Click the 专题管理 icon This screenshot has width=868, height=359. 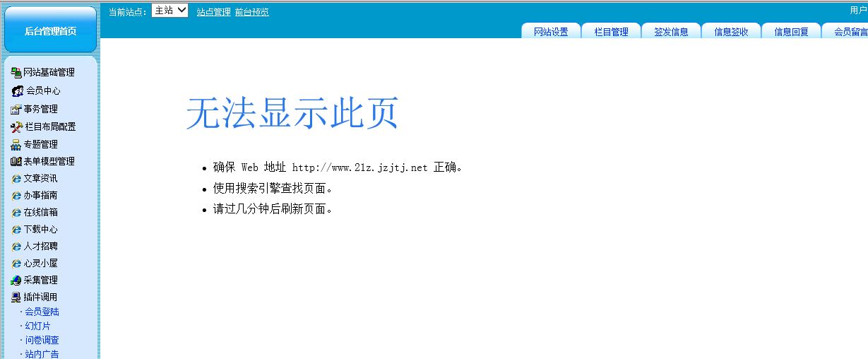pos(16,144)
